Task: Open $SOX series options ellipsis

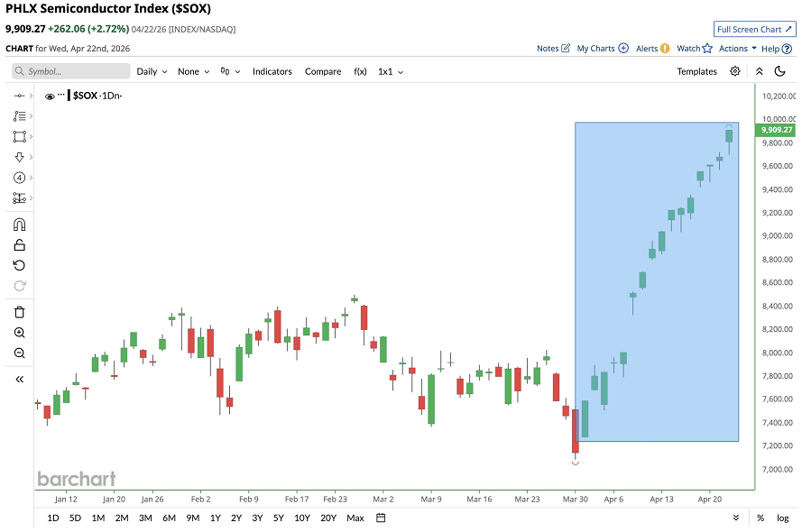Action: click(x=61, y=95)
